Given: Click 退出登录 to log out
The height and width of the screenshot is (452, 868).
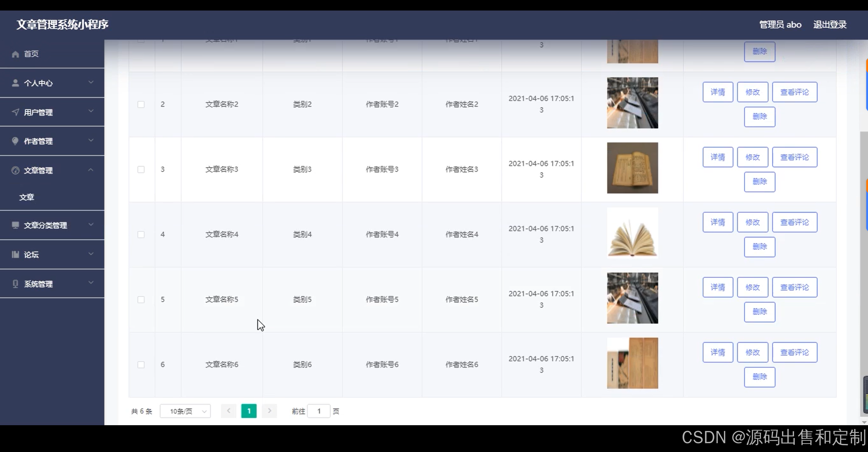Looking at the screenshot, I should point(830,25).
